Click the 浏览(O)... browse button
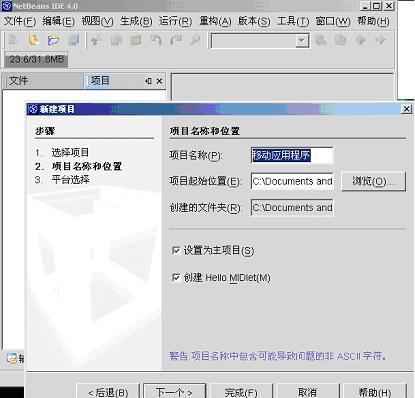Screen dimensions: 415x398 [374, 181]
